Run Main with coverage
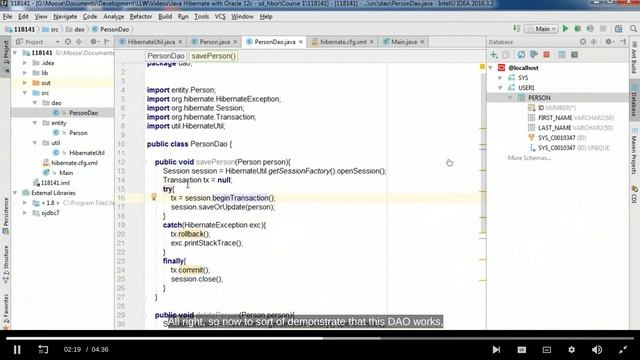640x360 pixels. [590, 29]
